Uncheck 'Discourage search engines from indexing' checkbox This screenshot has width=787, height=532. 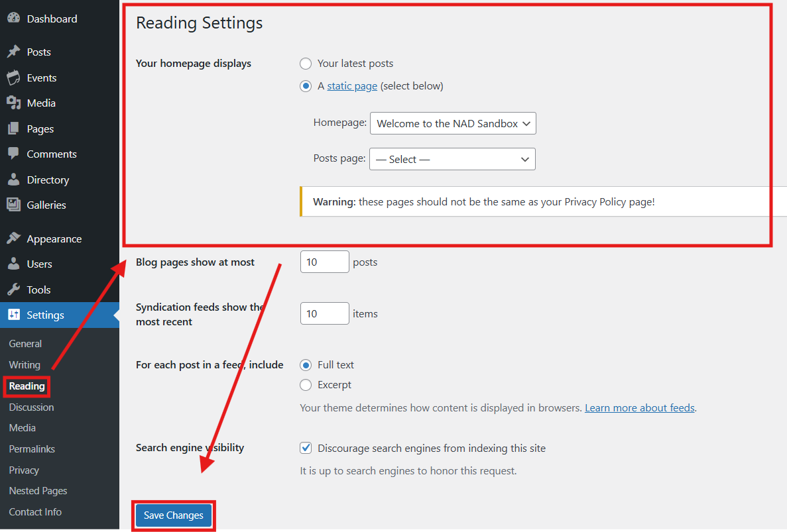coord(306,448)
